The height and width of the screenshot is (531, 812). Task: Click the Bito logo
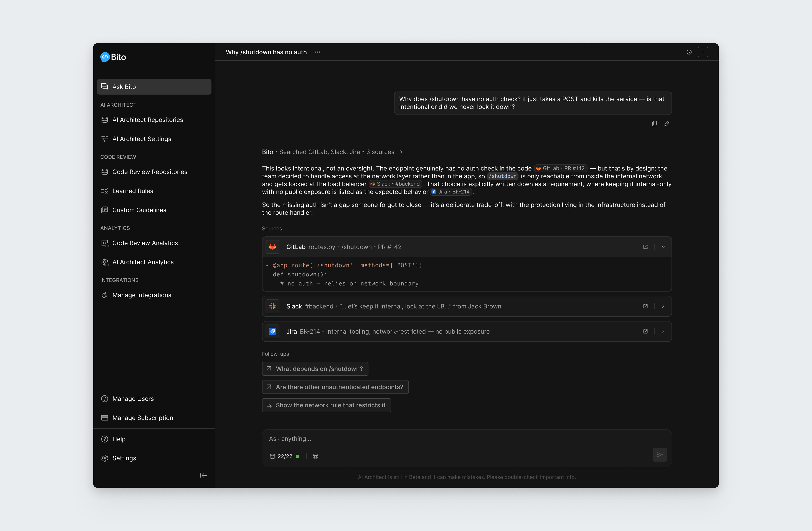(x=113, y=57)
